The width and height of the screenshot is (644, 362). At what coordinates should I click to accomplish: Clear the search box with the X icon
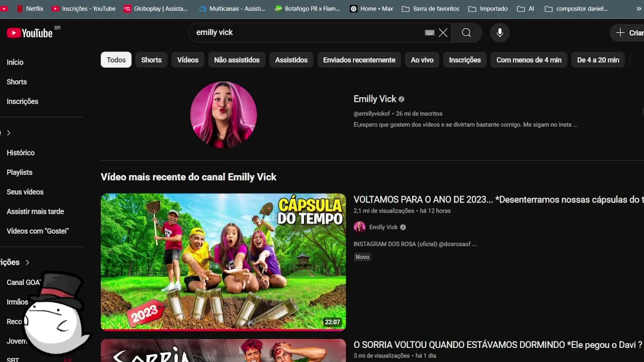(x=443, y=33)
